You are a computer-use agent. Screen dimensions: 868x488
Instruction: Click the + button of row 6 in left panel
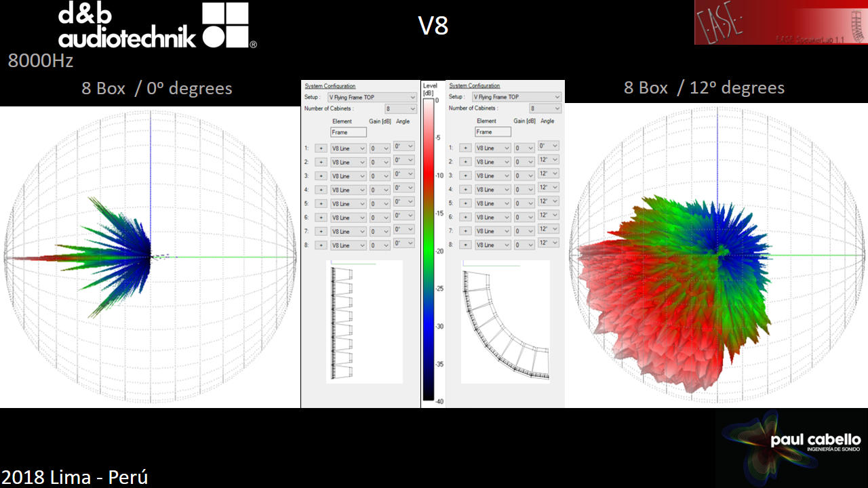[321, 218]
